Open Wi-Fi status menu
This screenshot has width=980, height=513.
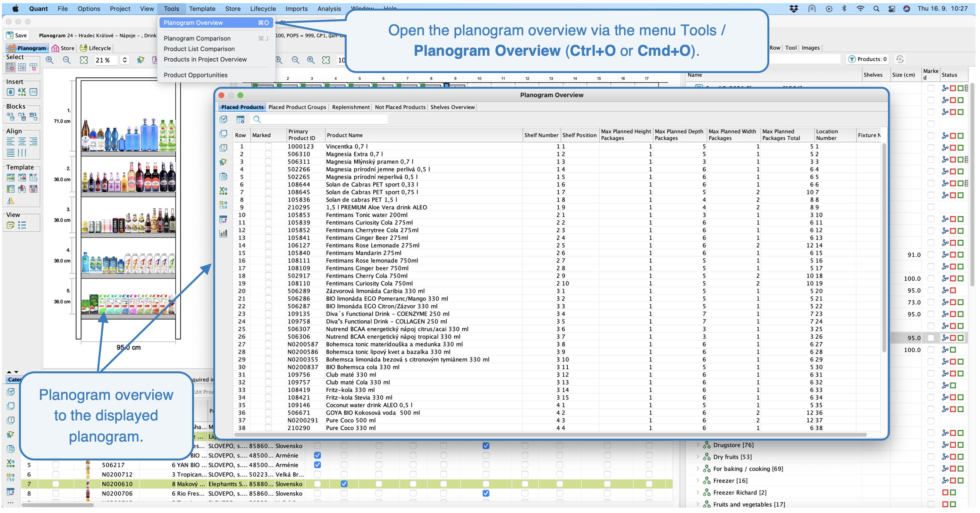[x=860, y=8]
